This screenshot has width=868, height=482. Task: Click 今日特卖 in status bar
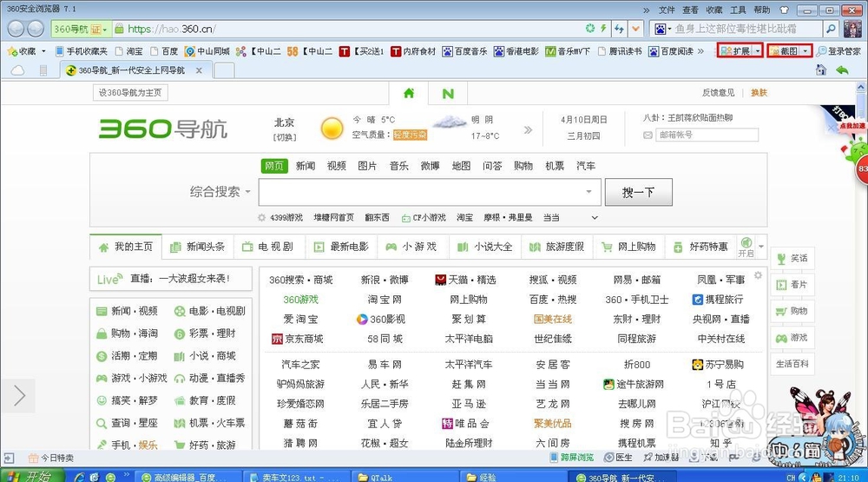pyautogui.click(x=51, y=458)
